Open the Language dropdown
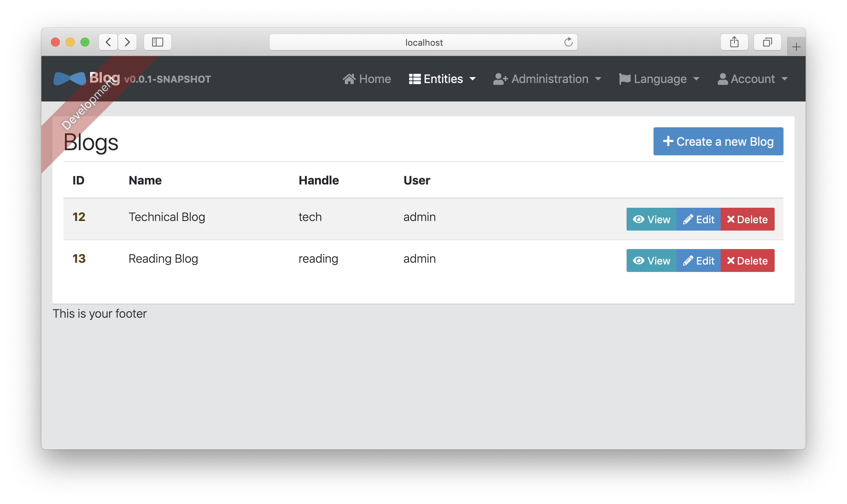 (x=659, y=79)
